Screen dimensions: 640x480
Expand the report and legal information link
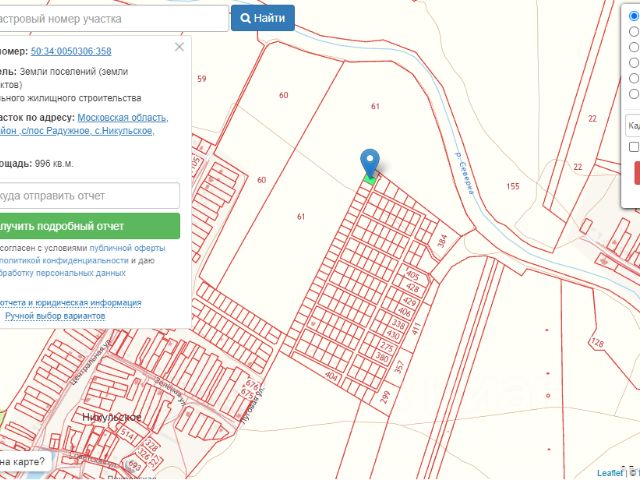(x=70, y=302)
